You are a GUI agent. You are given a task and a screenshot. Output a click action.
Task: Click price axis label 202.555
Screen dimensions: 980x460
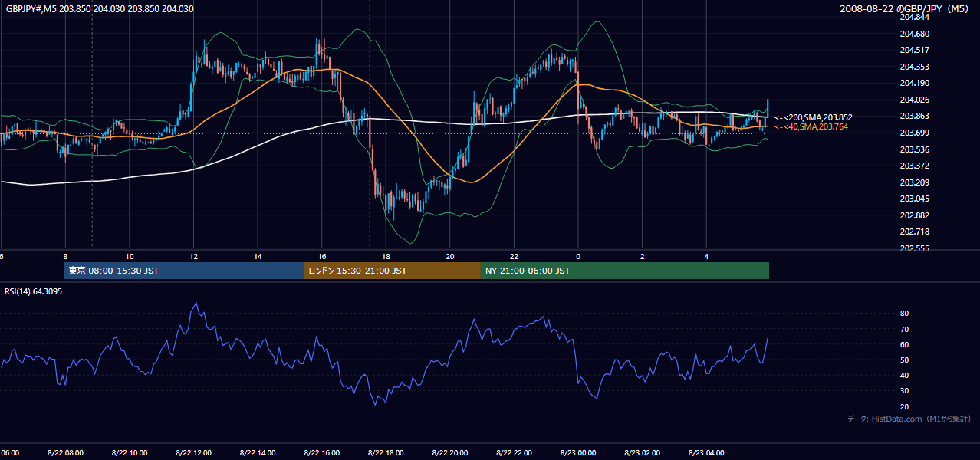click(x=914, y=248)
